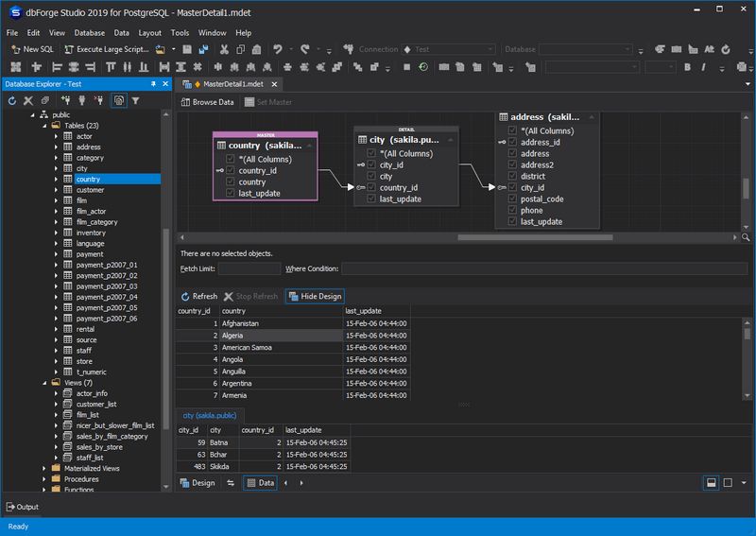Click the new connection plug icon in Database Explorer
This screenshot has height=536, width=756.
click(65, 100)
